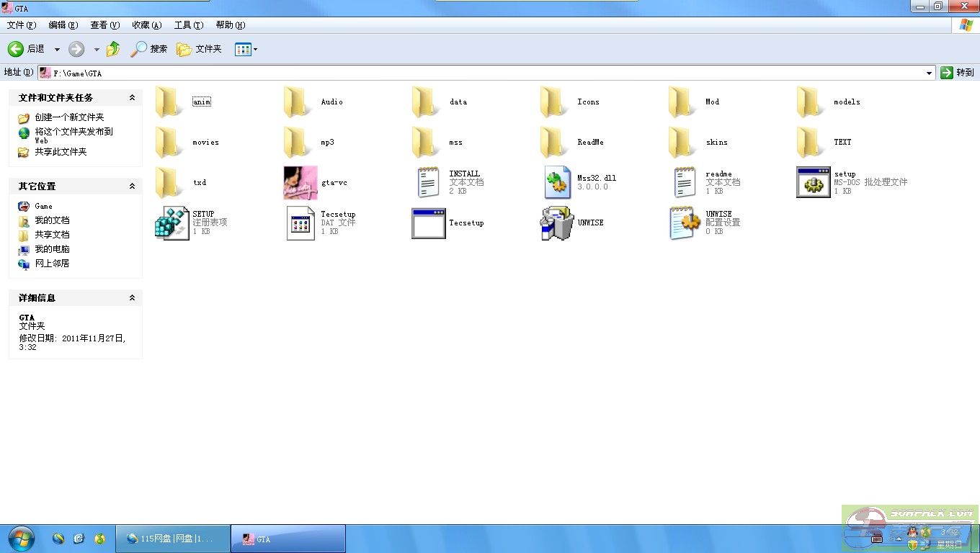The height and width of the screenshot is (553, 980).
Task: Click the 转到 go button
Action: point(957,73)
